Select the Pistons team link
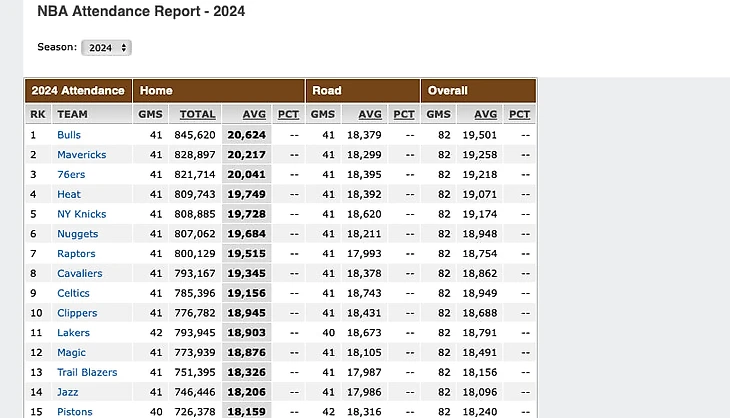Screen dimensions: 730x418 [x=75, y=412]
